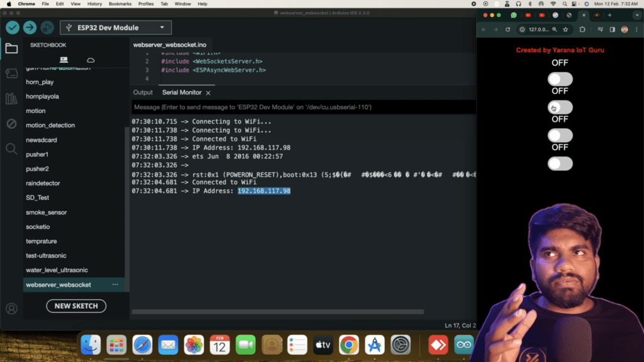Open Finder from the Dock
Screen dimensions: 644x362
coord(91,345)
